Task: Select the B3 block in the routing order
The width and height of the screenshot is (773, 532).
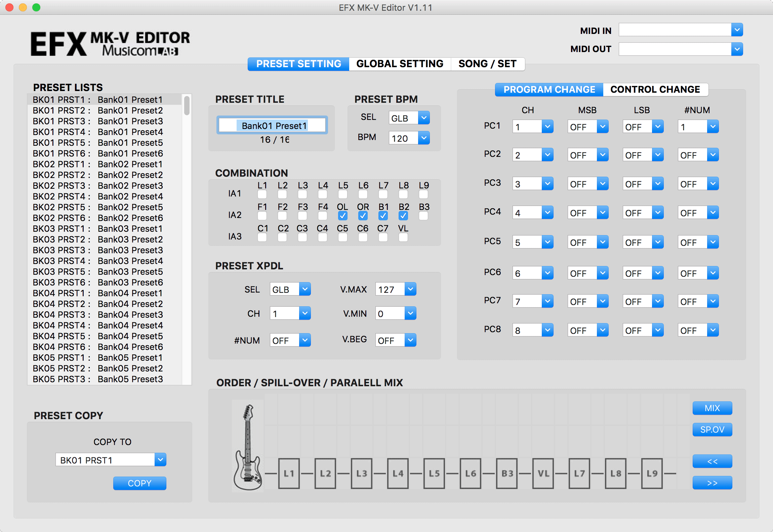Action: coord(507,474)
